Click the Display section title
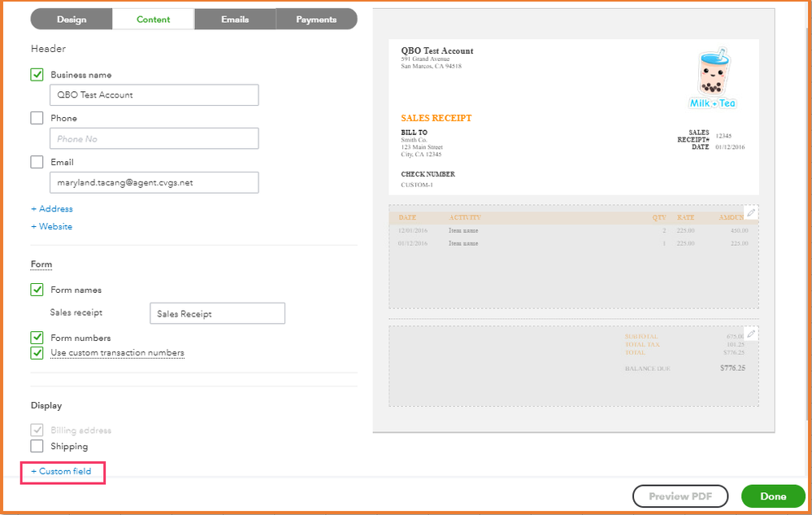The image size is (812, 515). pyautogui.click(x=46, y=406)
